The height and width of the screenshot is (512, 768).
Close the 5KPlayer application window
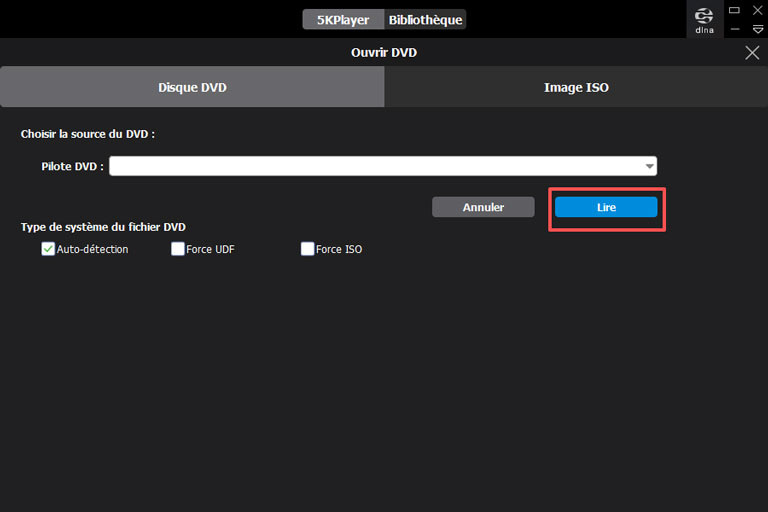pyautogui.click(x=758, y=10)
